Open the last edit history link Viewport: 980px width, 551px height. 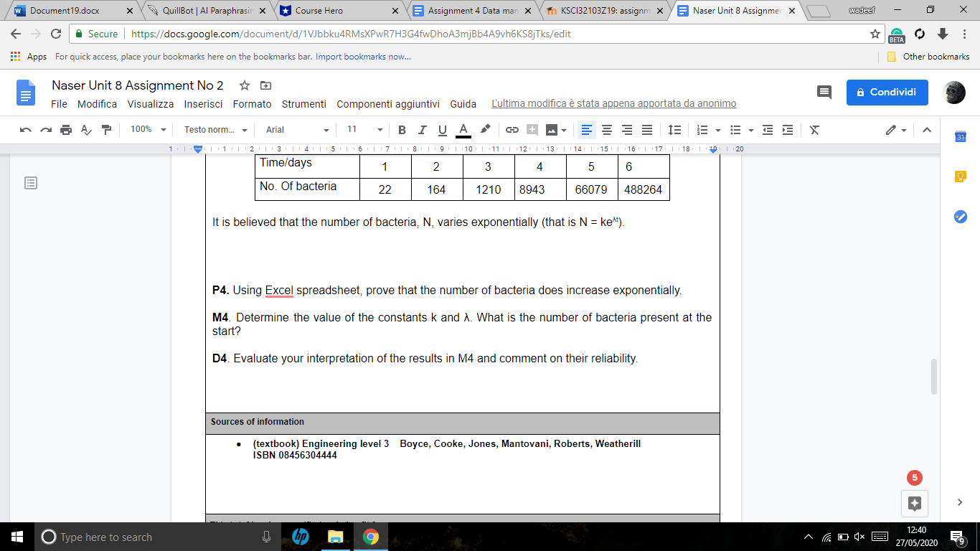pyautogui.click(x=614, y=104)
